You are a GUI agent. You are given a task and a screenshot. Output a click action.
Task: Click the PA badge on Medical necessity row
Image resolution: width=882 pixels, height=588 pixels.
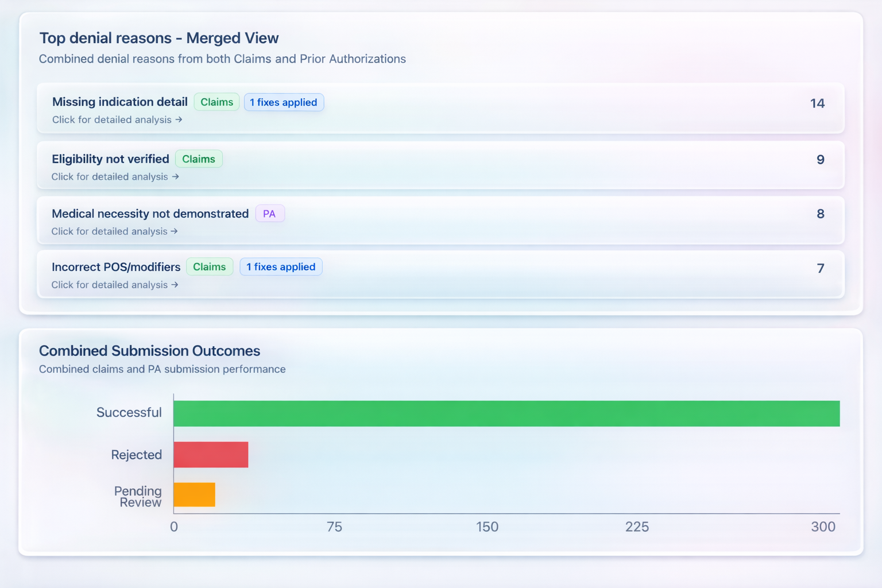tap(270, 213)
